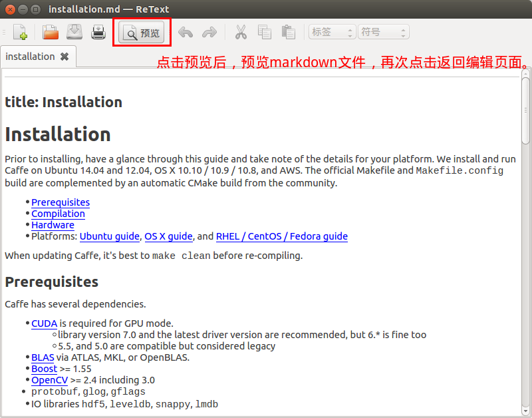
Task: Click the toolbar drag handle grip
Action: coord(4,33)
